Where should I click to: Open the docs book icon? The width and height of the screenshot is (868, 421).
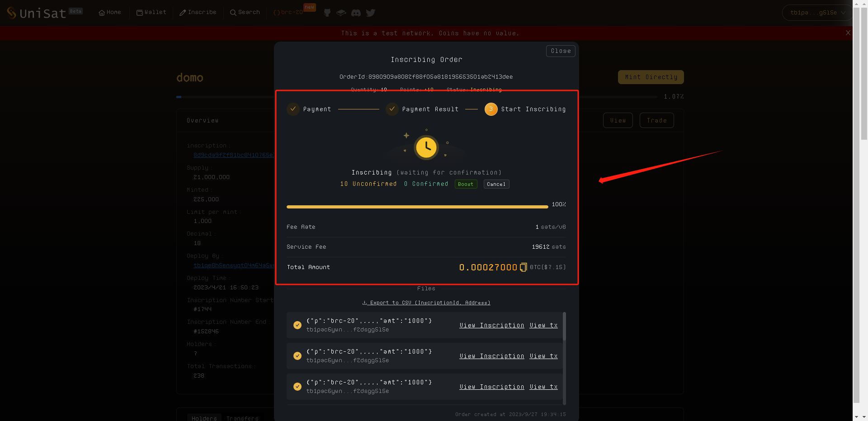341,13
